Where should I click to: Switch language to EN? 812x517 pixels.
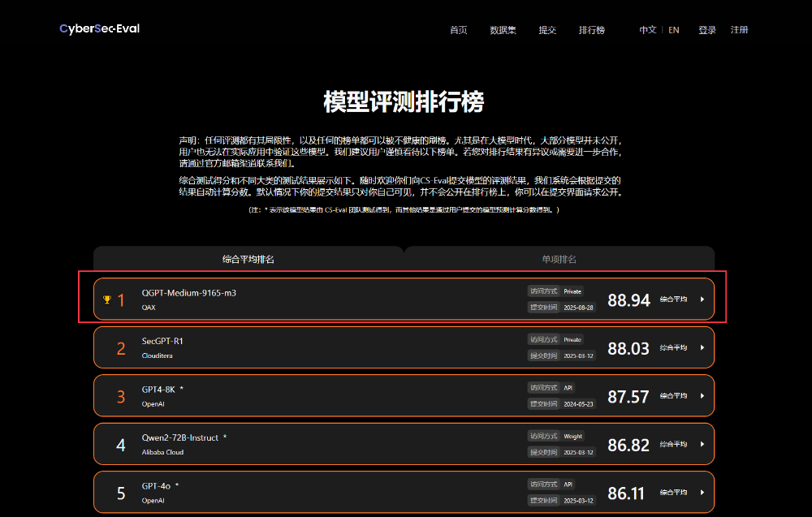(x=674, y=30)
